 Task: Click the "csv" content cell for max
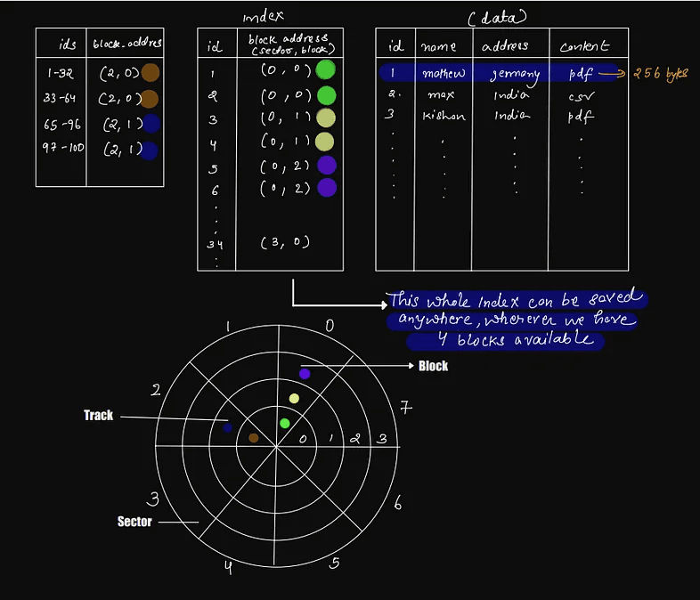click(x=581, y=94)
